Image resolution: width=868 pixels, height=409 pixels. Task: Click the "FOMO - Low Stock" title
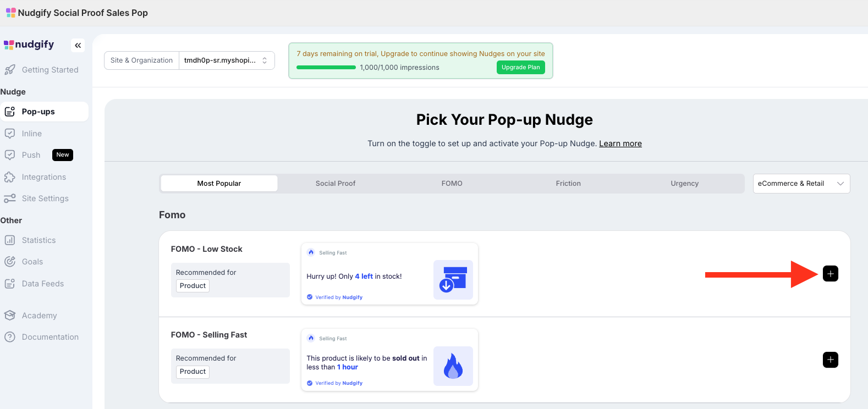tap(207, 249)
